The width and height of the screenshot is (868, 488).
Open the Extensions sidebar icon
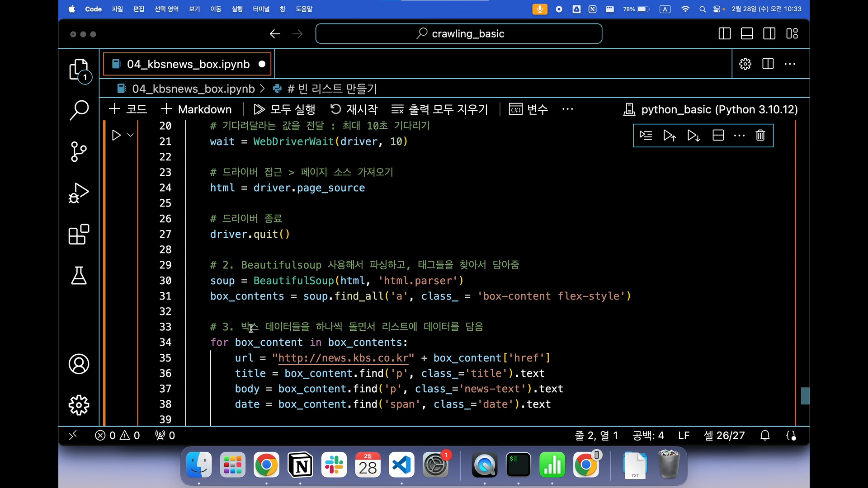point(79,234)
